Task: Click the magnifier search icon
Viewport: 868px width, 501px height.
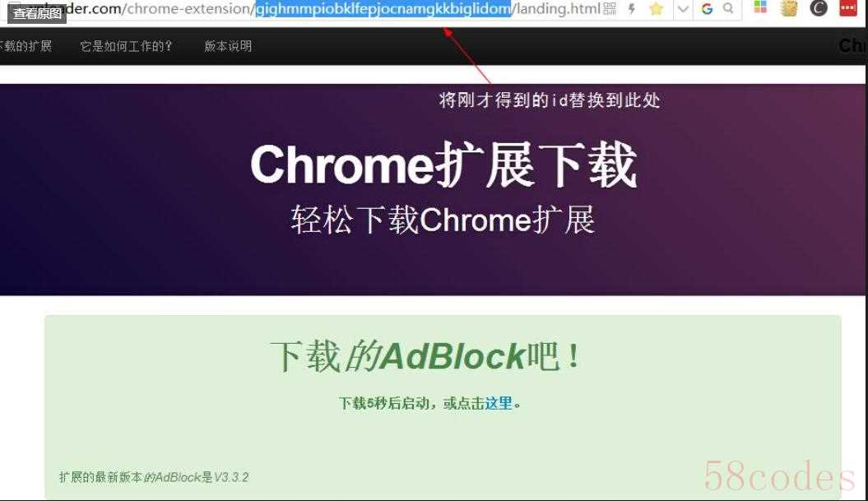Action: [x=728, y=8]
